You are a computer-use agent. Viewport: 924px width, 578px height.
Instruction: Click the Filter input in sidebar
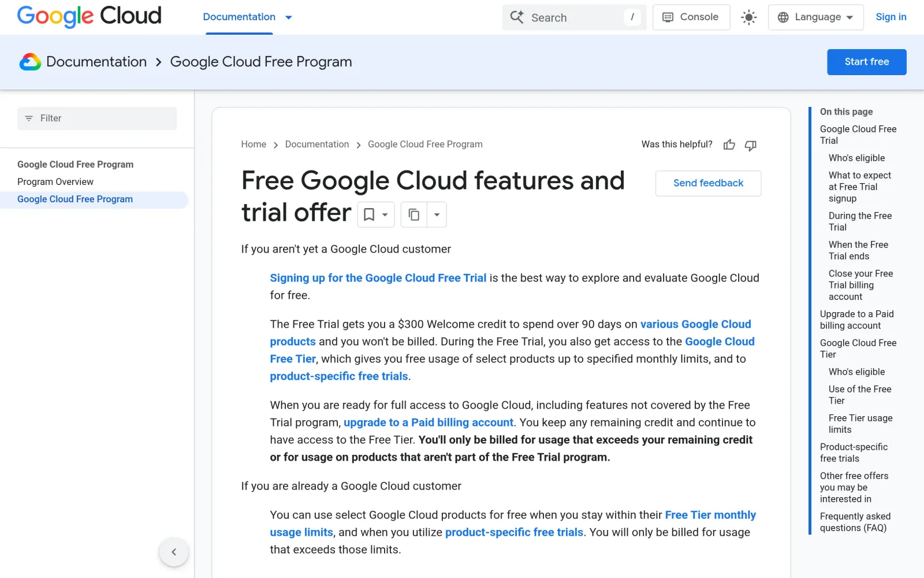coord(97,118)
